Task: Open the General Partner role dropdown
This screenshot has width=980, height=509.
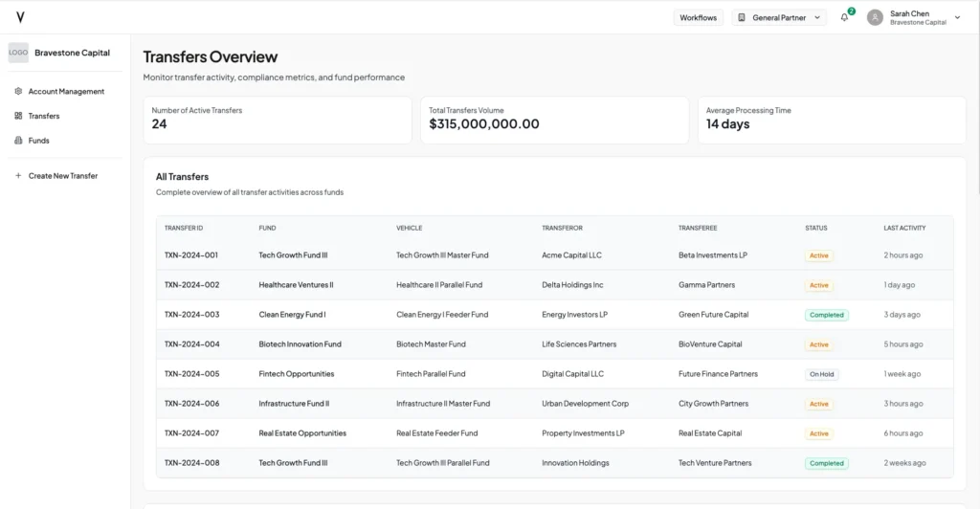Action: [x=779, y=17]
